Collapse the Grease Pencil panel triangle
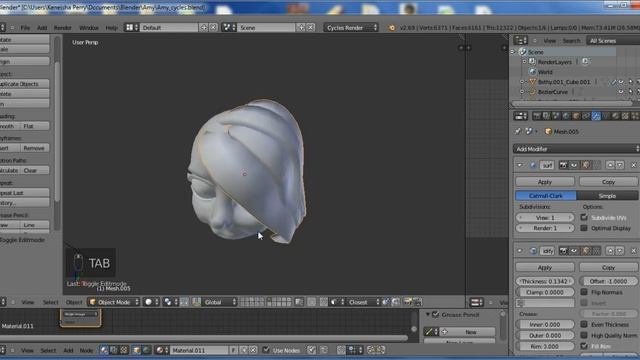Viewport: 640px width, 360px height. coord(428,314)
